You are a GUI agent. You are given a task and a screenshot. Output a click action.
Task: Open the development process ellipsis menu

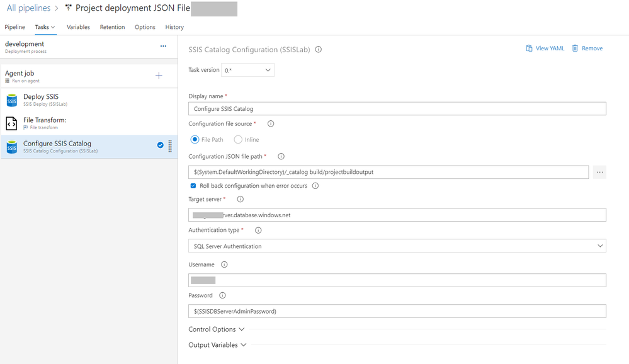click(x=163, y=45)
